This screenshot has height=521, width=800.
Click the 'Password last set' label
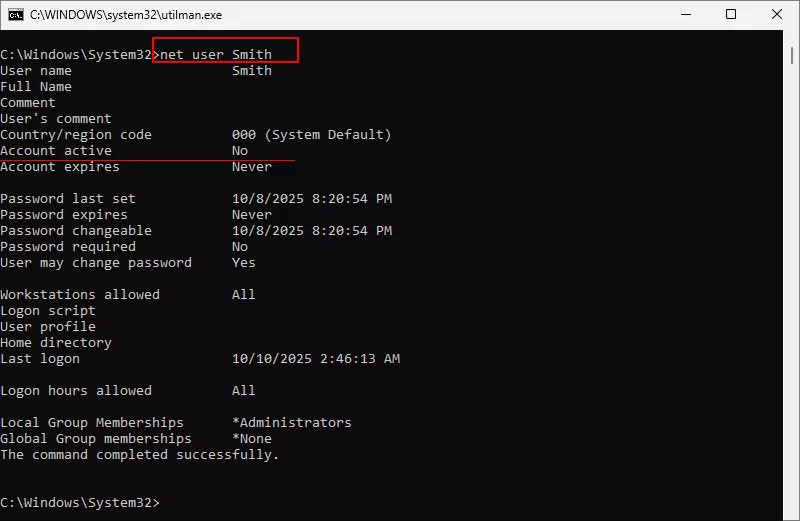68,199
